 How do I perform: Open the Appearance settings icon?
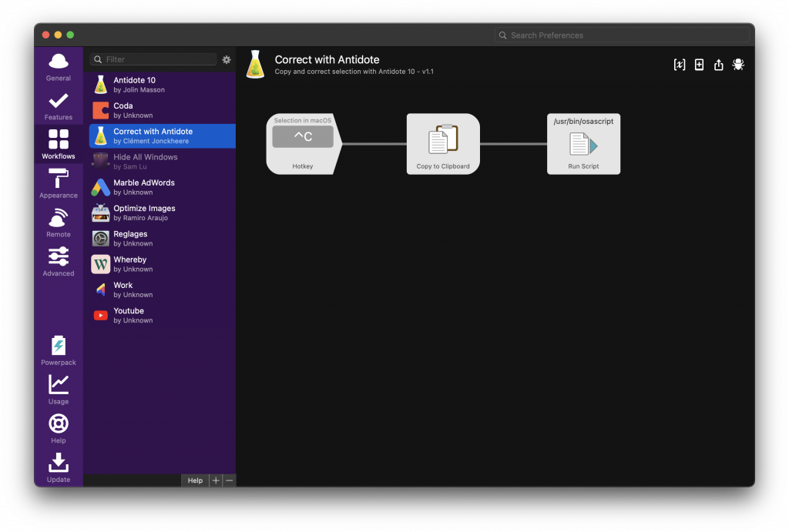coord(59,182)
